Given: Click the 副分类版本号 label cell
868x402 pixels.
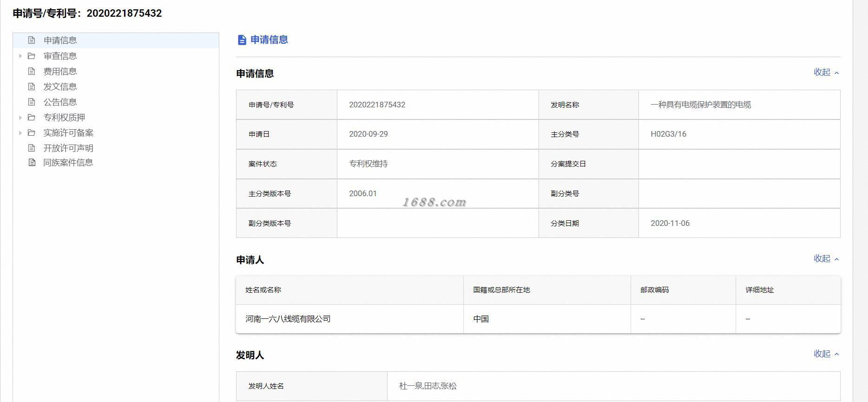Looking at the screenshot, I should (x=287, y=223).
